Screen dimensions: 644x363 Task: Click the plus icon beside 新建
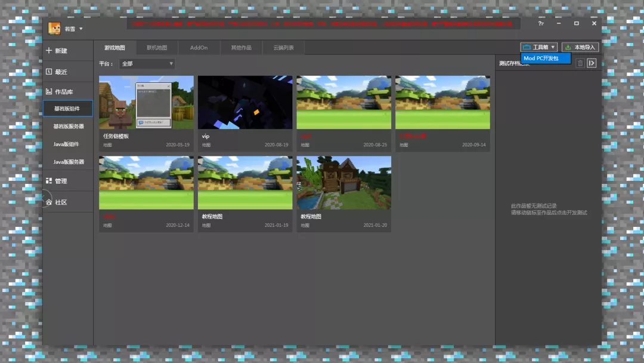49,51
